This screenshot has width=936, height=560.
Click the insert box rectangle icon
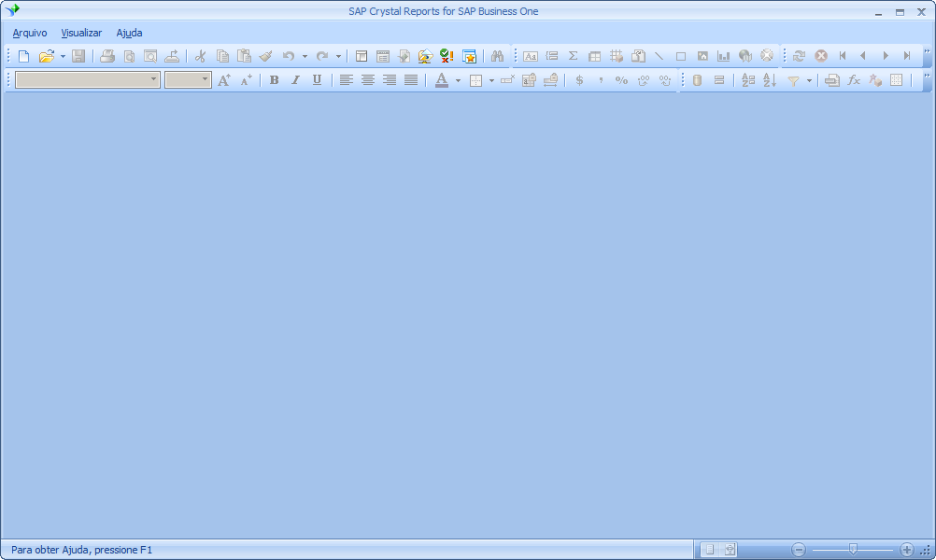pyautogui.click(x=680, y=56)
